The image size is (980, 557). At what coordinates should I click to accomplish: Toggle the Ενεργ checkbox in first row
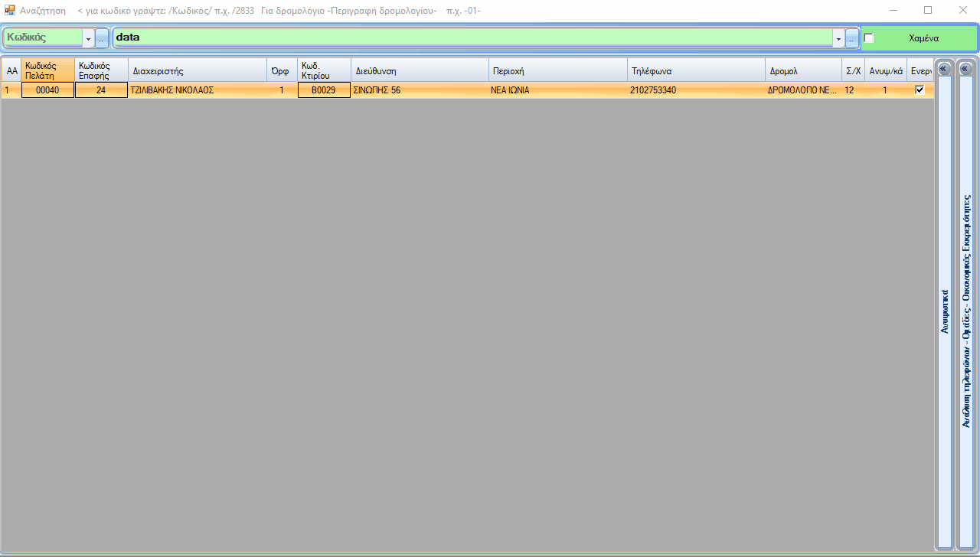920,90
